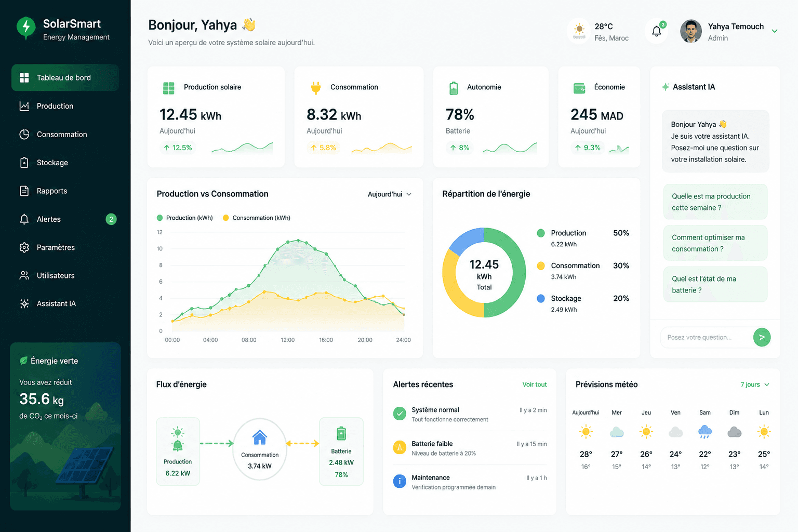Open the notifications bell icon
Screen dimensions: 798x532
[657, 31]
